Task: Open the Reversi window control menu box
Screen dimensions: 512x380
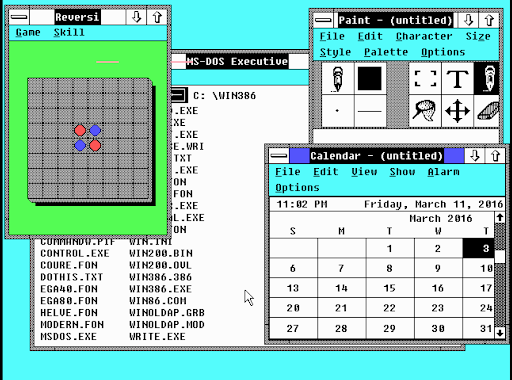Action: point(19,17)
